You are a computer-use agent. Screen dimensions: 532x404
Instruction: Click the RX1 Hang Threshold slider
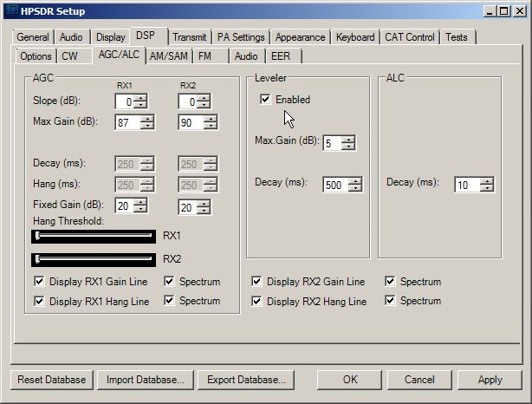pos(94,237)
